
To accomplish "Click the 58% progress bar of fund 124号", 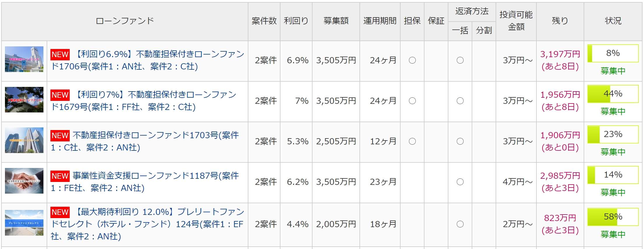I will point(613,217).
